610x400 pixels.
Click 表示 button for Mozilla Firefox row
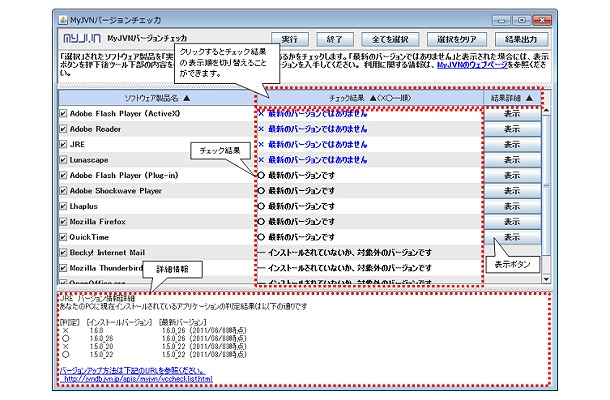512,221
